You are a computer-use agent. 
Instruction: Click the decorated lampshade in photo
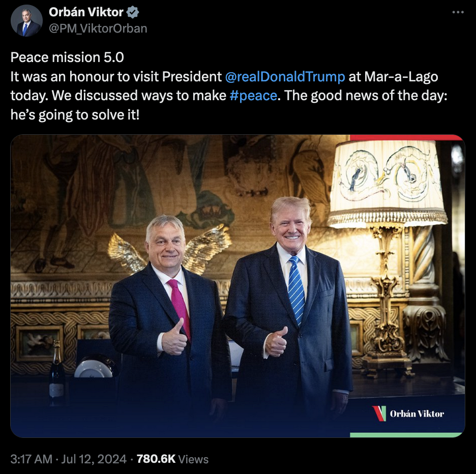coord(386,184)
